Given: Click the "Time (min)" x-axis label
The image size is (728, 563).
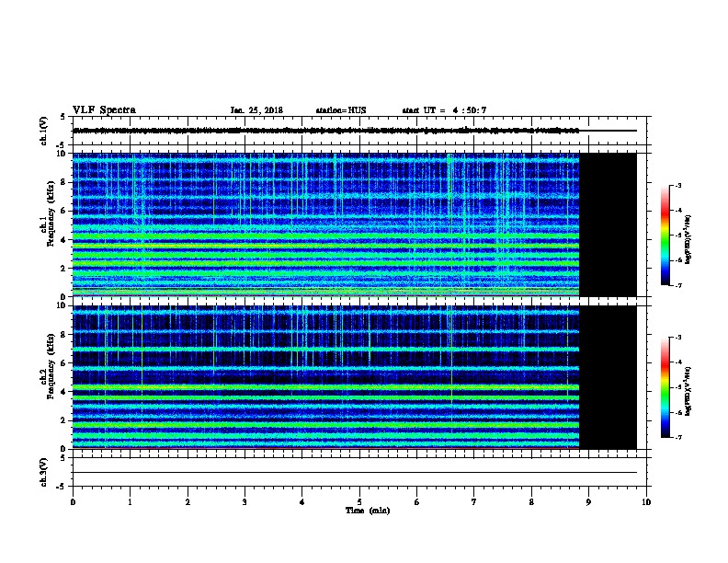Looking at the screenshot, I should tap(368, 511).
